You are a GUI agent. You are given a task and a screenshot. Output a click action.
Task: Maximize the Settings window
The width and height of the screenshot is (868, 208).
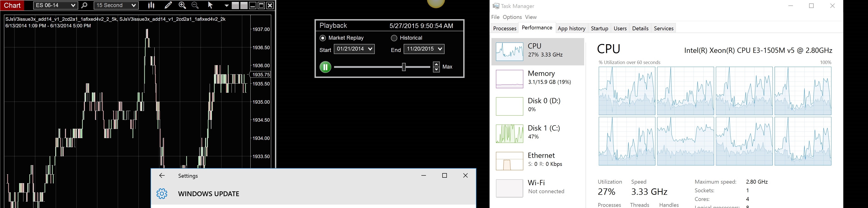(444, 175)
